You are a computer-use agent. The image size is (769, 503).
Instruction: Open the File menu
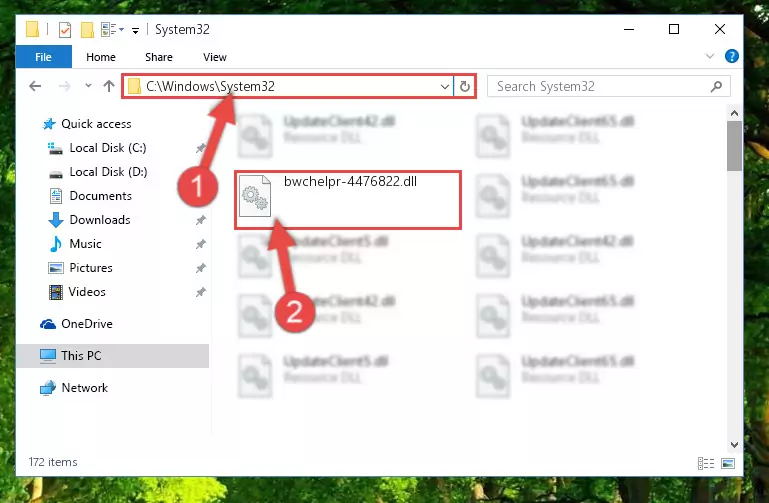click(44, 57)
